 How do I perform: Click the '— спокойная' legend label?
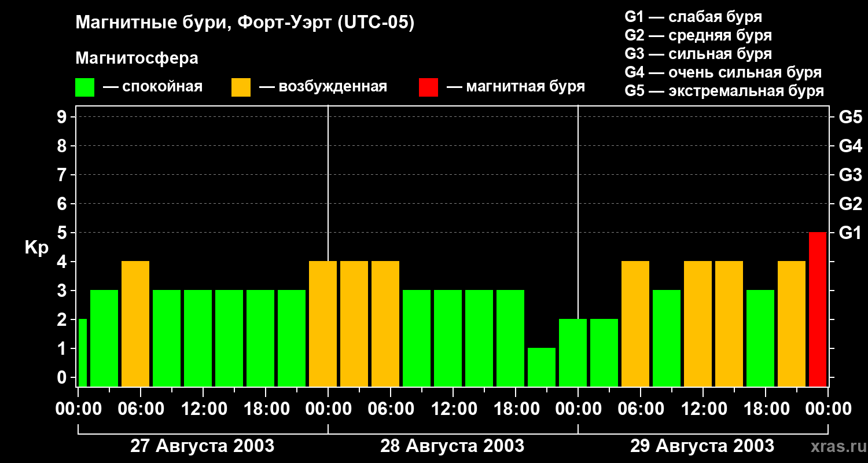tap(153, 87)
